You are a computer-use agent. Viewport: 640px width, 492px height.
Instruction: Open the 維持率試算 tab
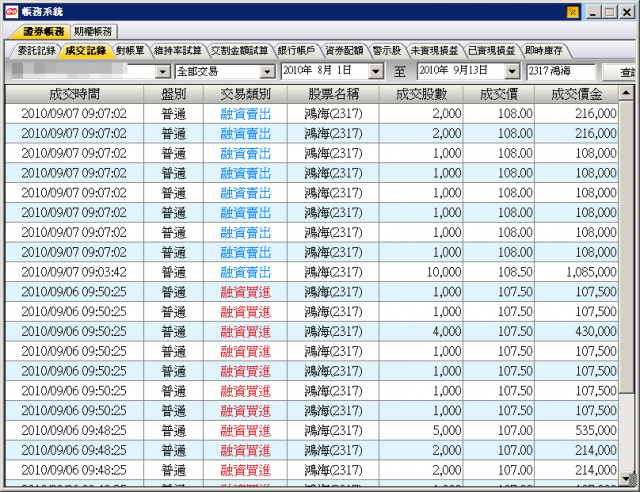pyautogui.click(x=178, y=51)
